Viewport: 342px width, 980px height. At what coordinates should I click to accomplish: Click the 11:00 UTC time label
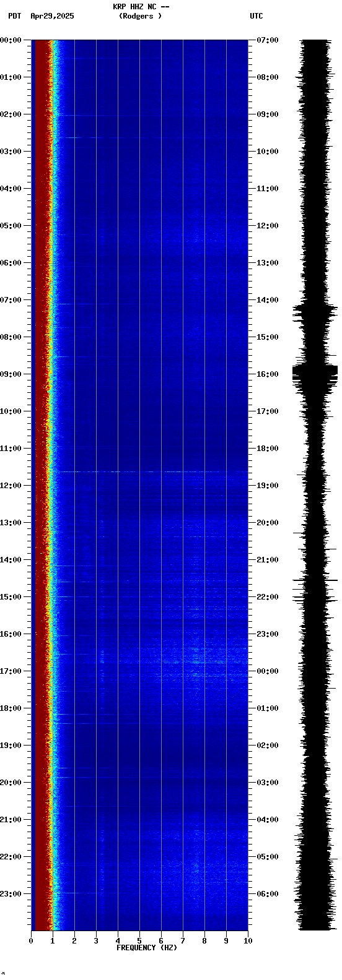(267, 189)
